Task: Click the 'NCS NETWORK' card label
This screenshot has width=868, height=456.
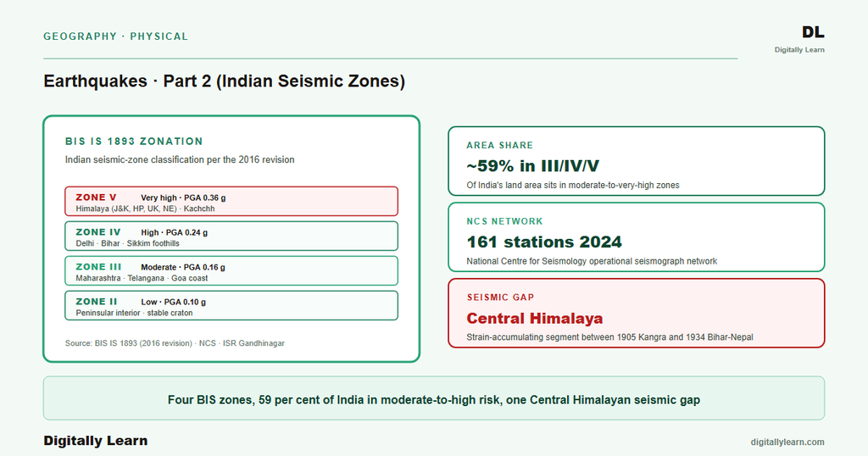Action: pos(505,221)
